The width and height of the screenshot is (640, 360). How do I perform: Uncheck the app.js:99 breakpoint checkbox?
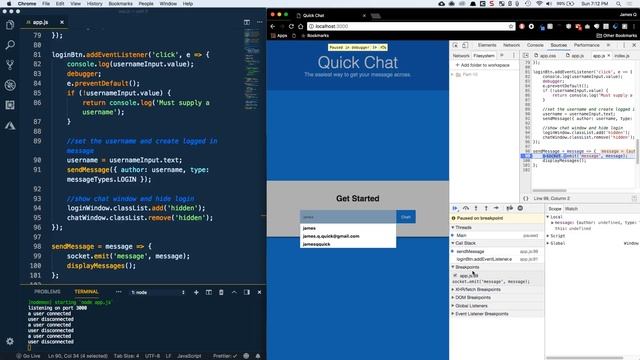click(455, 276)
